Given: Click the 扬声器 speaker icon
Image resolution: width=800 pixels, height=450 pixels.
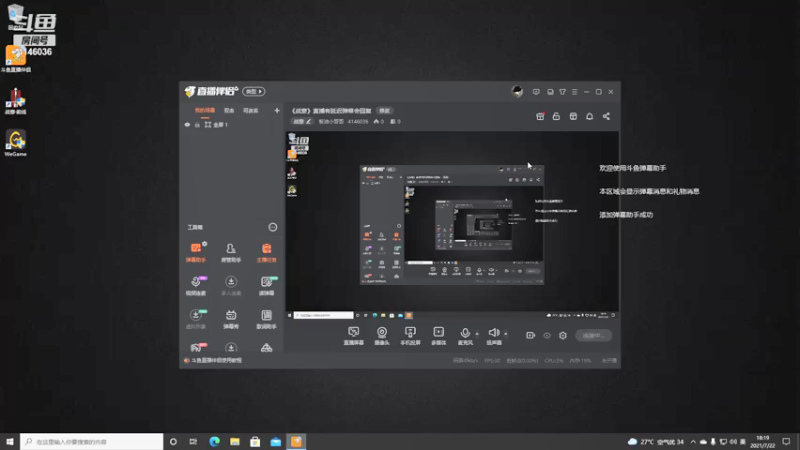Looking at the screenshot, I should 493,333.
